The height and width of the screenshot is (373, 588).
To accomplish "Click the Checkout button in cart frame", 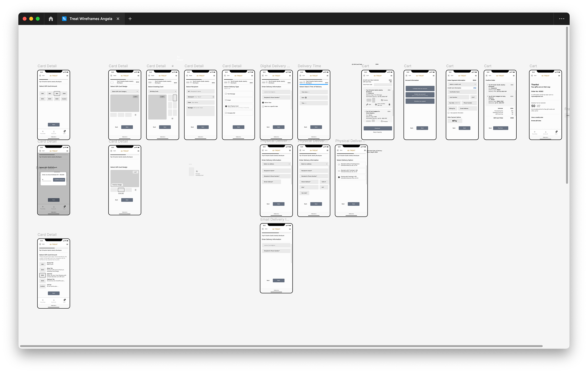I will point(378,128).
